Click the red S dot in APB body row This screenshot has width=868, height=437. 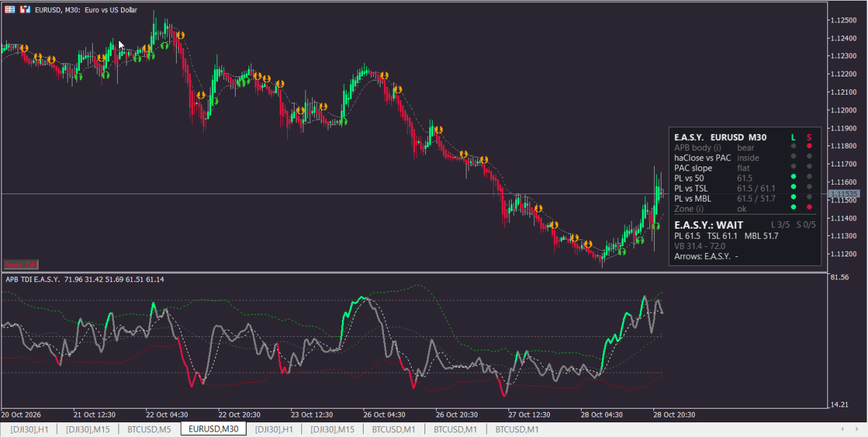(809, 146)
